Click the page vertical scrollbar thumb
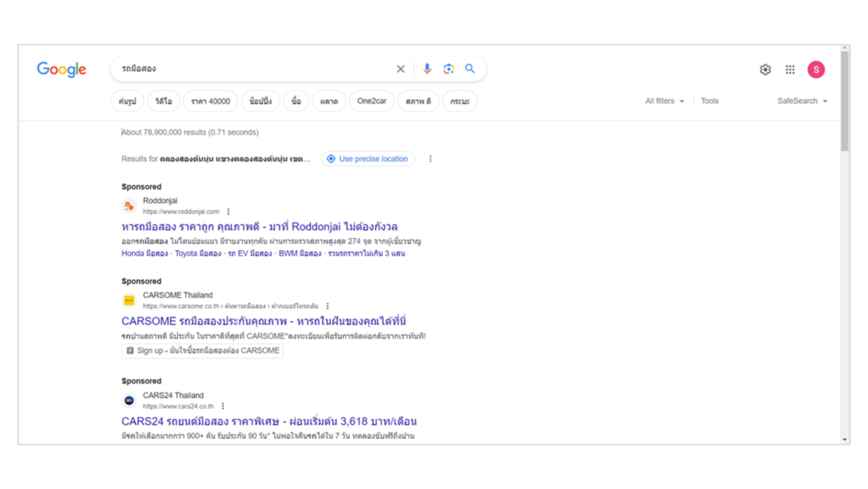The image size is (868, 489). [x=845, y=102]
